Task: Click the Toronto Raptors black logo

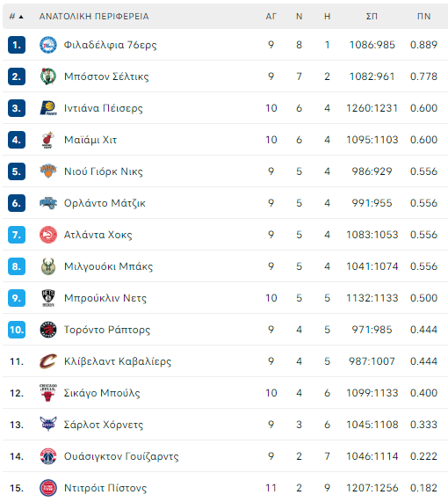Action: (48, 330)
